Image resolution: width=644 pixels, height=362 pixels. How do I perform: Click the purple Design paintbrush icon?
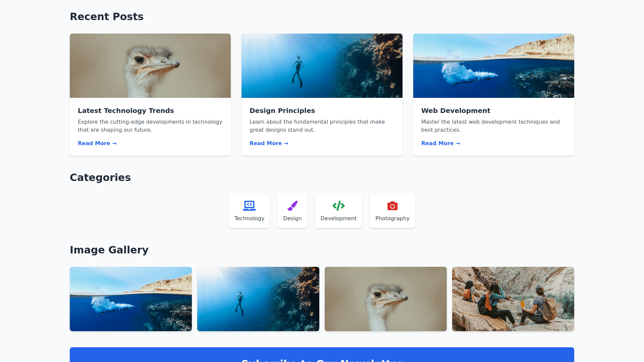point(292,205)
